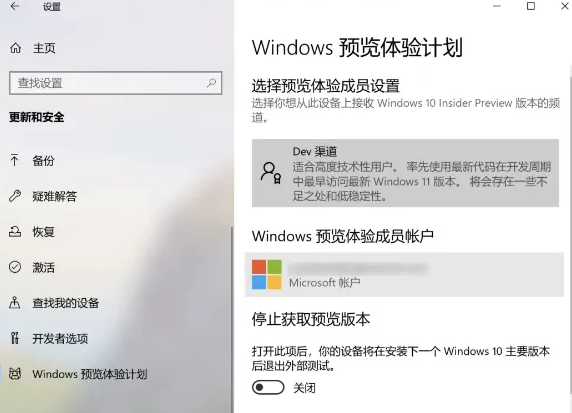Click the Recovery icon
This screenshot has height=413, width=572.
[x=15, y=232]
